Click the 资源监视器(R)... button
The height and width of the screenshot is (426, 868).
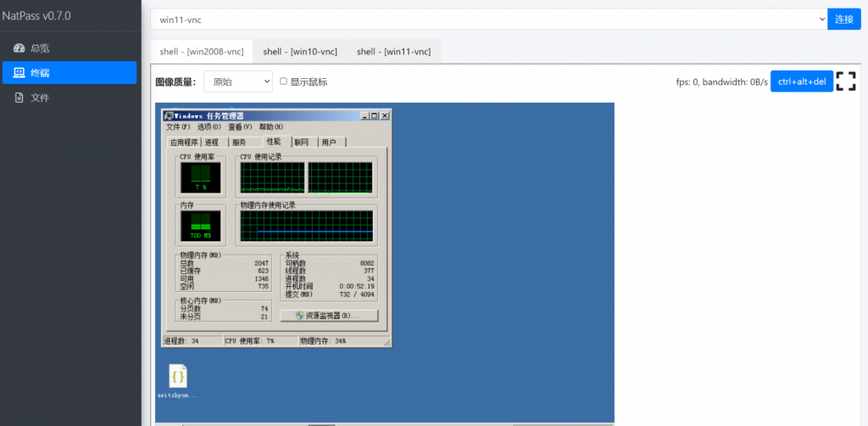(x=330, y=316)
